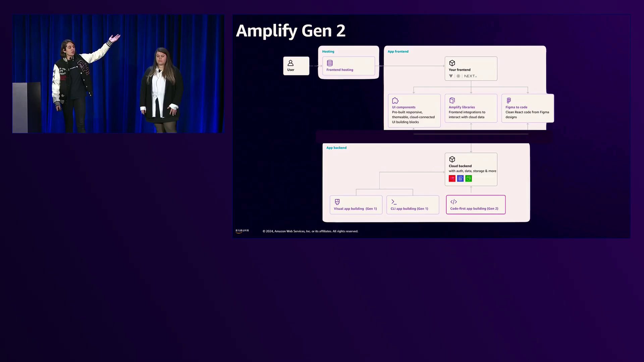This screenshot has width=644, height=362.
Task: Click the Visual app building brush icon
Action: click(x=337, y=202)
